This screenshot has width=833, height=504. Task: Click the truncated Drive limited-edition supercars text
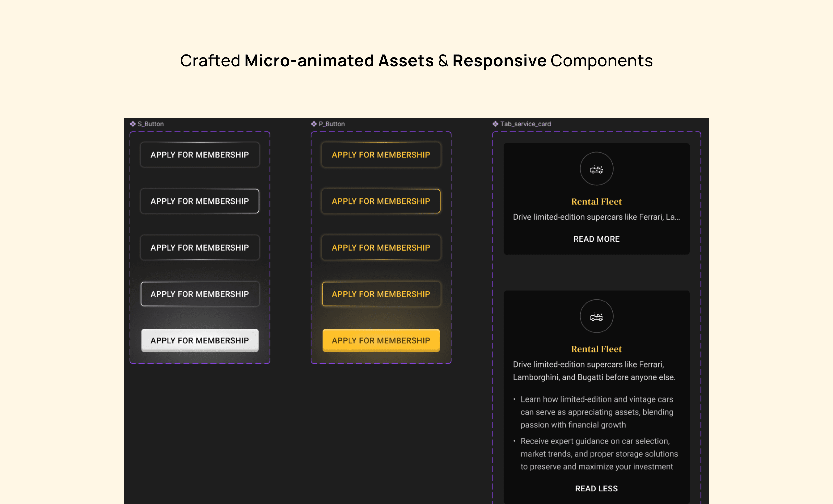(x=596, y=217)
